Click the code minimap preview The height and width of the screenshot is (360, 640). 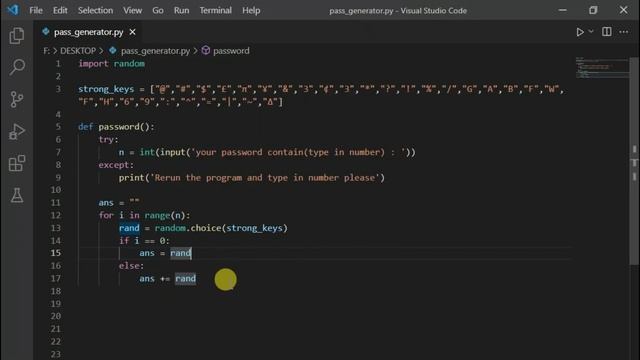pyautogui.click(x=602, y=68)
